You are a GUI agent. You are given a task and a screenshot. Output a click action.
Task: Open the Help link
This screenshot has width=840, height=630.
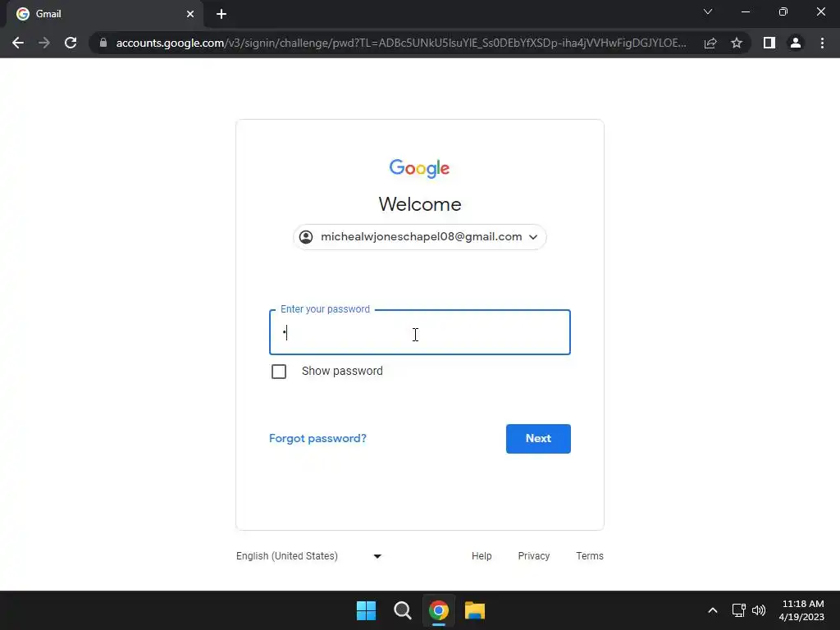pos(482,556)
